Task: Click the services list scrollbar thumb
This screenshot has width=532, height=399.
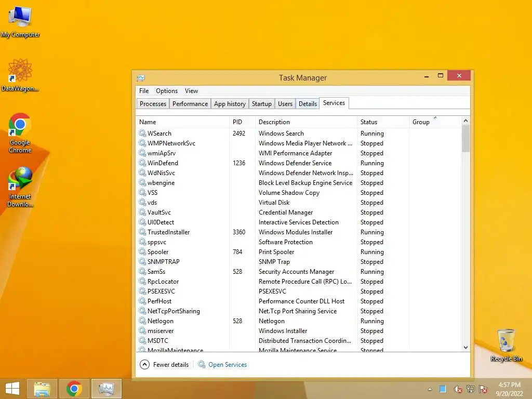Action: tap(465, 138)
